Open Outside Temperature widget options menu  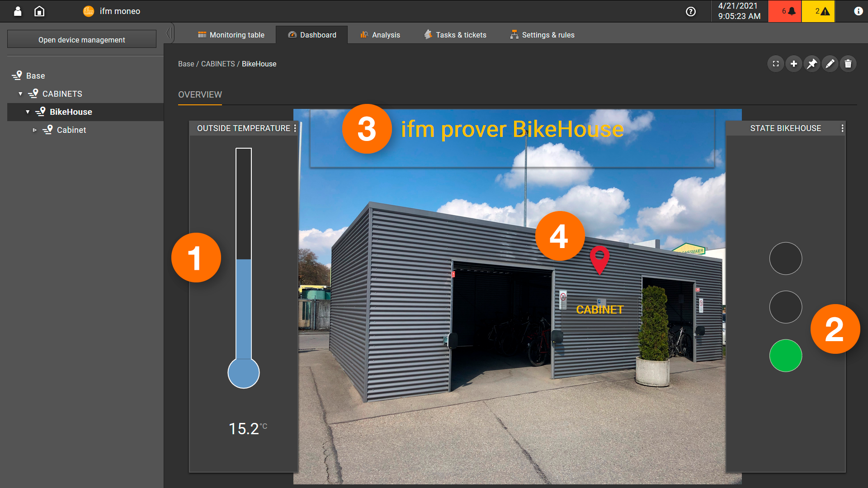[295, 128]
